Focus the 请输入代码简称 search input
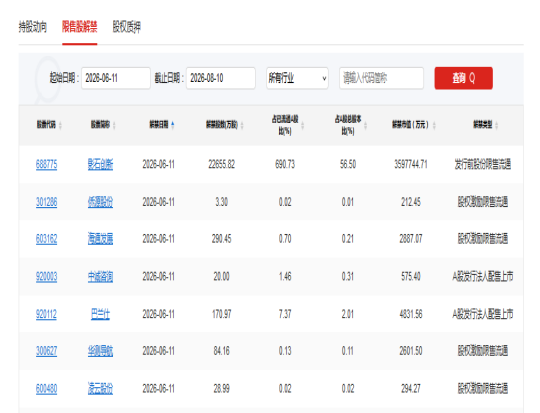Image resolution: width=540 pixels, height=413 pixels. click(x=381, y=78)
